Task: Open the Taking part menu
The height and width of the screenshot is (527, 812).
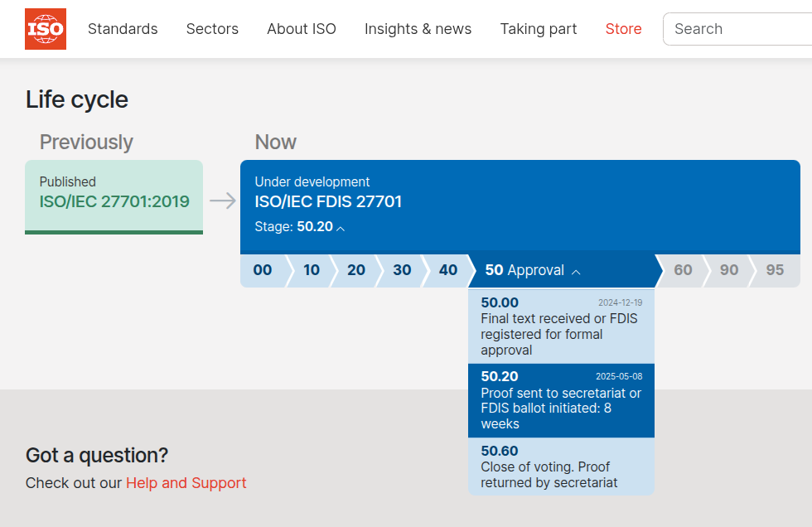Action: (x=539, y=29)
